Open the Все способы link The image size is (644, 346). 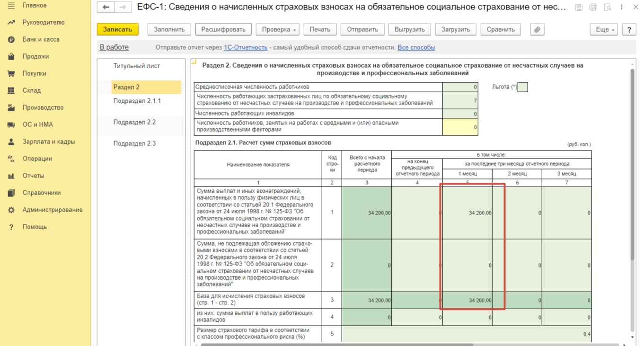(416, 47)
